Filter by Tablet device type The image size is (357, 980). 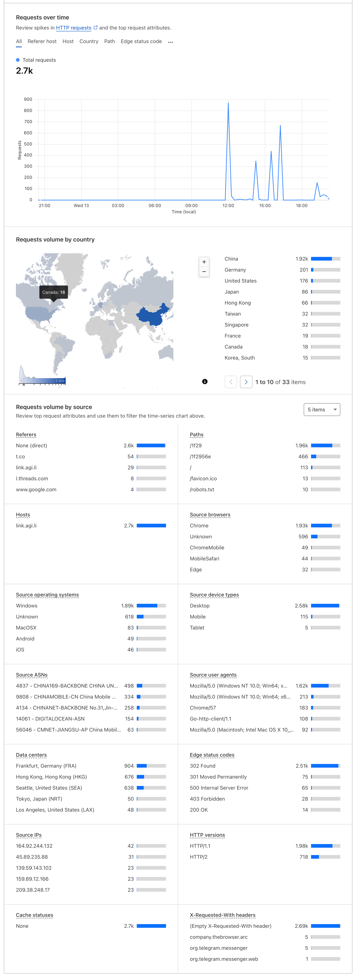click(265, 628)
